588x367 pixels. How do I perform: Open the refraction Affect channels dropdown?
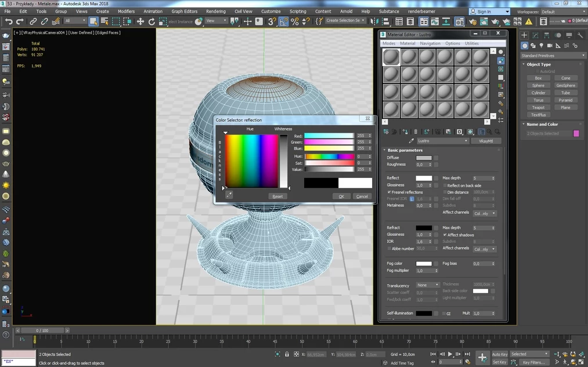pyautogui.click(x=485, y=249)
